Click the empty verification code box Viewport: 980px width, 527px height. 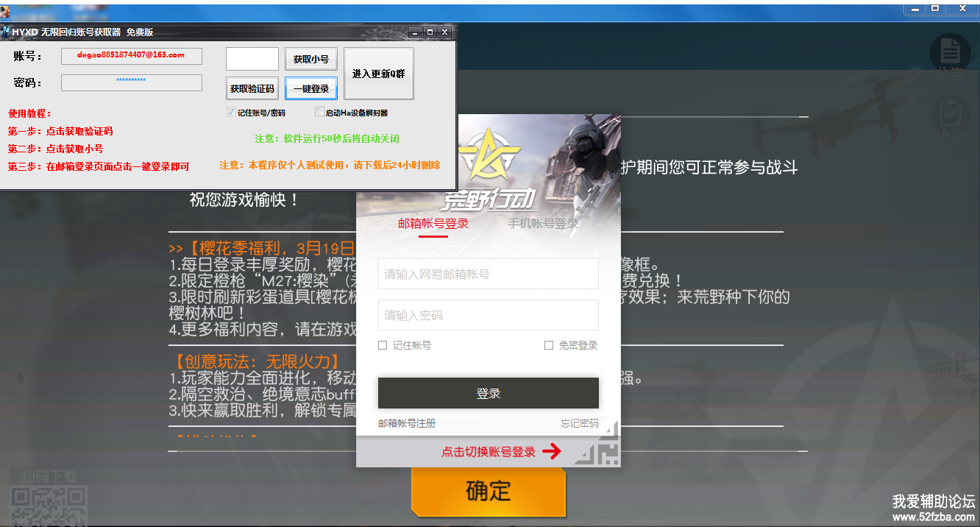pos(252,59)
